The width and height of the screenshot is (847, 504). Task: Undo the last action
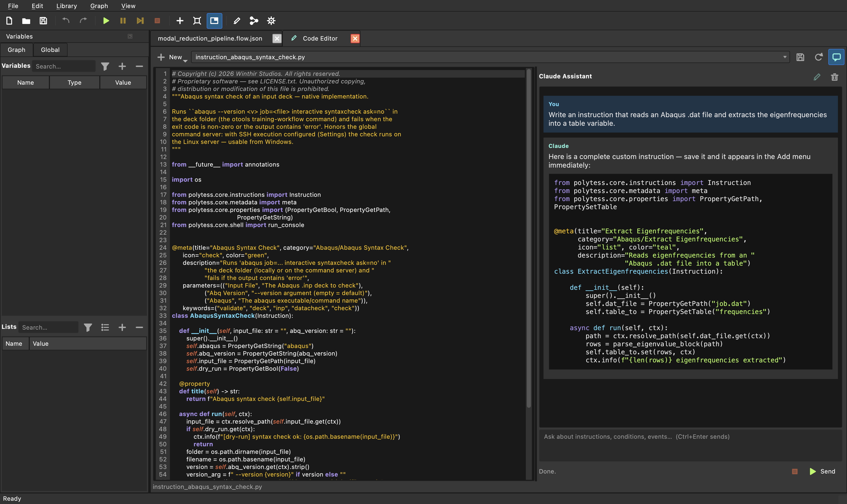(x=66, y=21)
